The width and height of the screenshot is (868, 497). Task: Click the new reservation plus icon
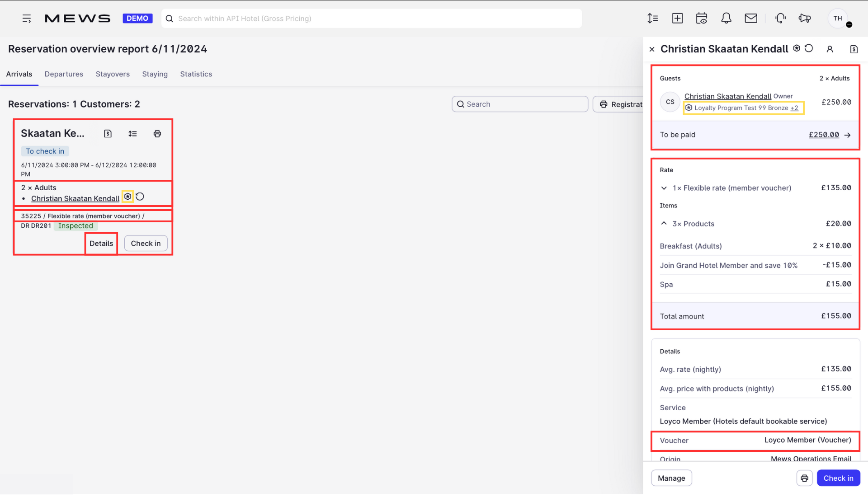click(677, 19)
